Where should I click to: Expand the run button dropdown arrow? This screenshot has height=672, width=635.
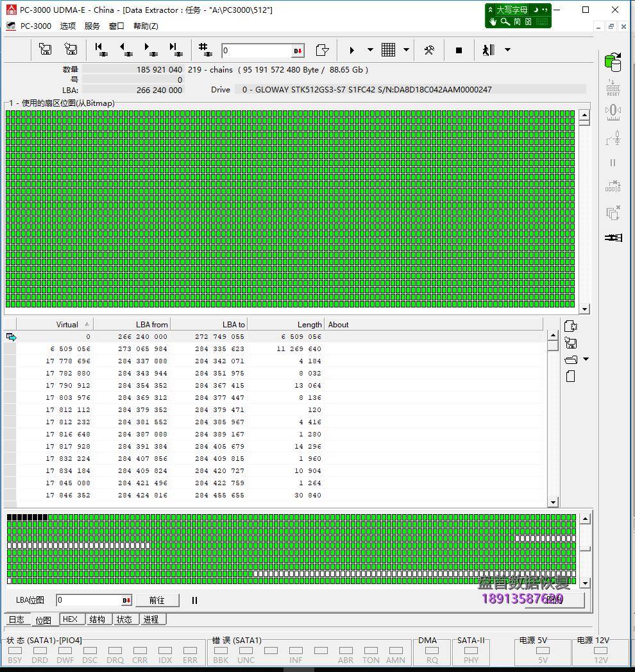371,50
